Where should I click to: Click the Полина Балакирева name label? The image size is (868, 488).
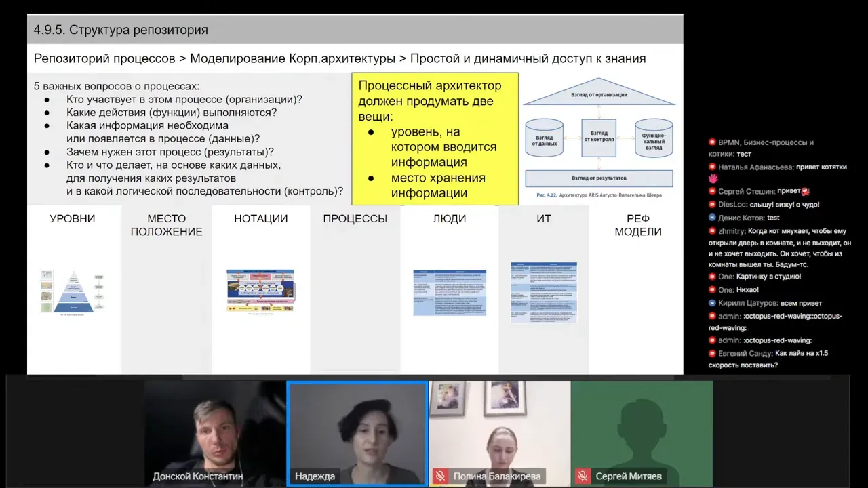click(x=496, y=476)
